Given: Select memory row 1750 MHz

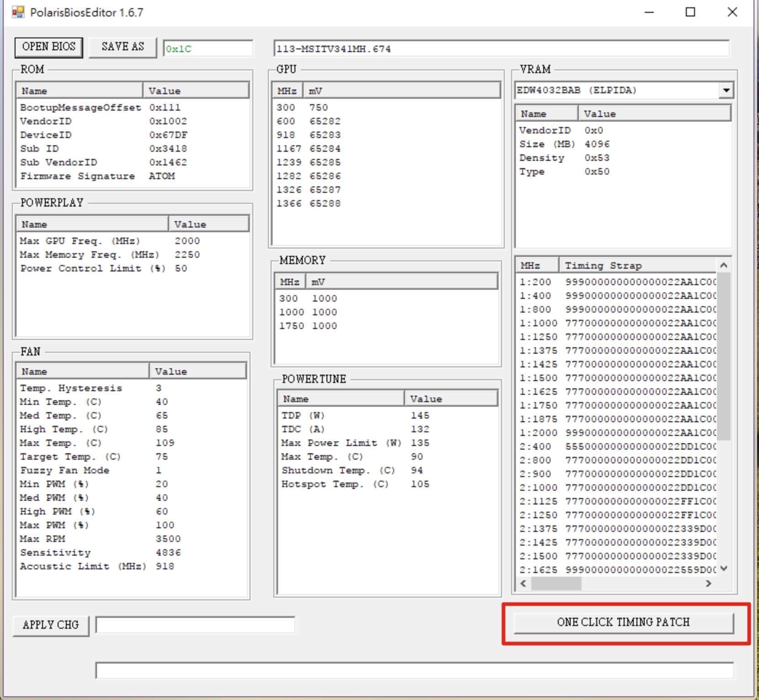Looking at the screenshot, I should 387,326.
